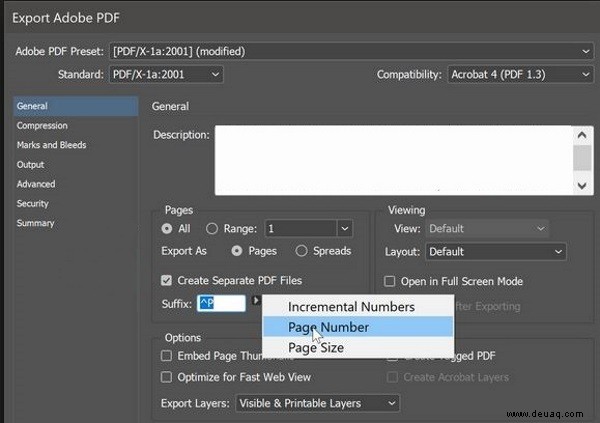
Task: View the Summary section
Action: (x=35, y=223)
